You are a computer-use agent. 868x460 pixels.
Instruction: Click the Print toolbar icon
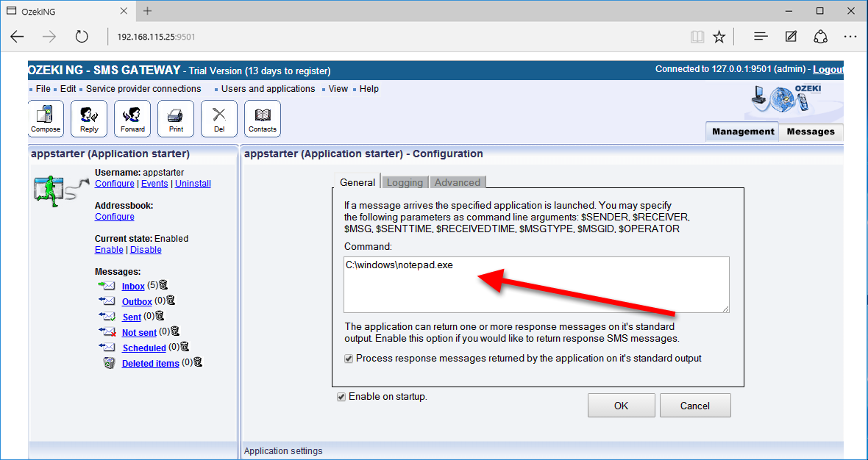click(176, 119)
